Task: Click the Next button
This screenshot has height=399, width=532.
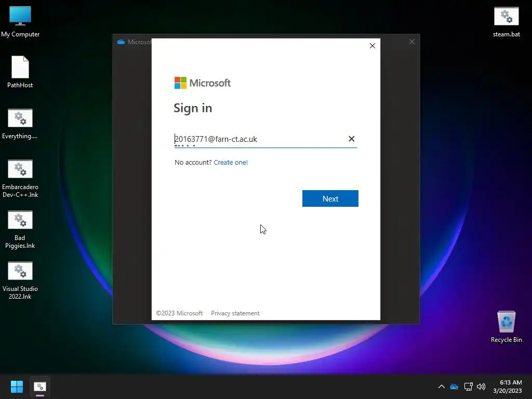Action: coord(330,198)
